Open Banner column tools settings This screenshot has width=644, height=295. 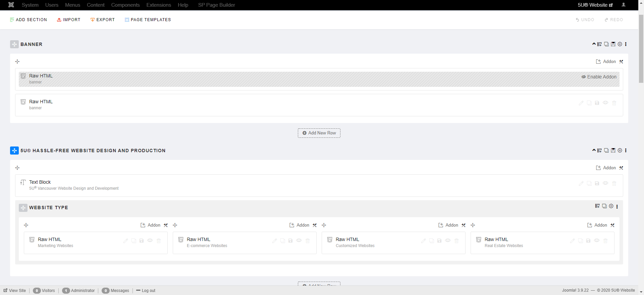point(621,62)
